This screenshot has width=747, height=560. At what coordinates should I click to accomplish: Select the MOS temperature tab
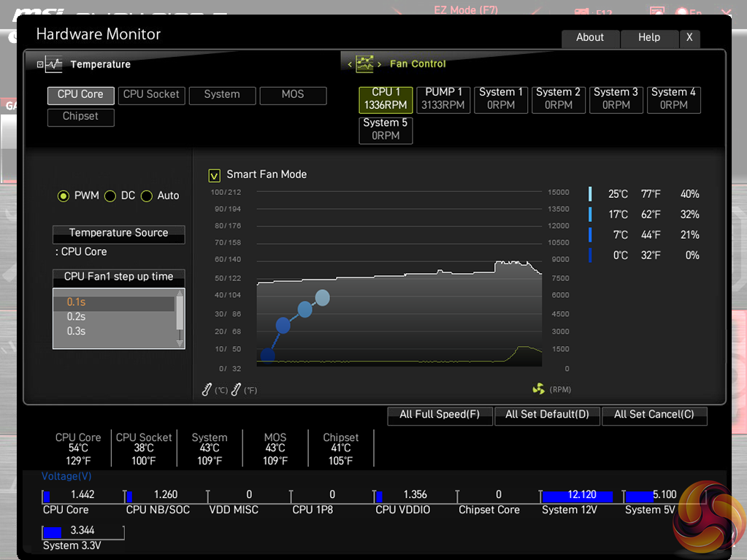tap(293, 95)
